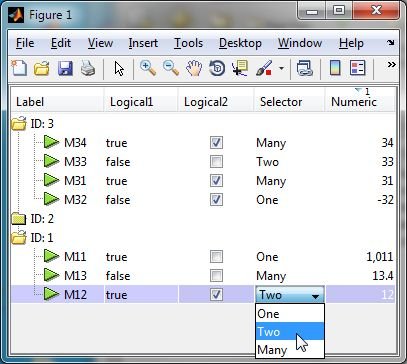Open the Desktop menu
Screen dimensions: 407x364
pyautogui.click(x=240, y=43)
